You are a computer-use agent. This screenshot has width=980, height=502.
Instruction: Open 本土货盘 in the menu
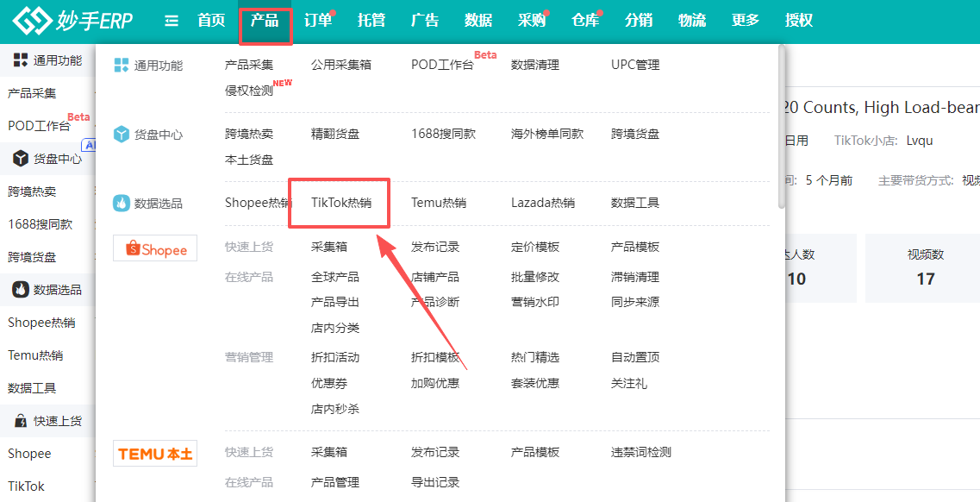coord(249,160)
